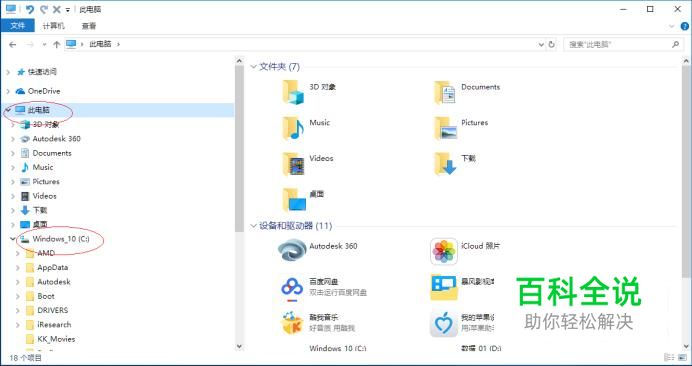Select the 酷我音乐 icon
Screen dimensions: 692x366
pyautogui.click(x=292, y=323)
